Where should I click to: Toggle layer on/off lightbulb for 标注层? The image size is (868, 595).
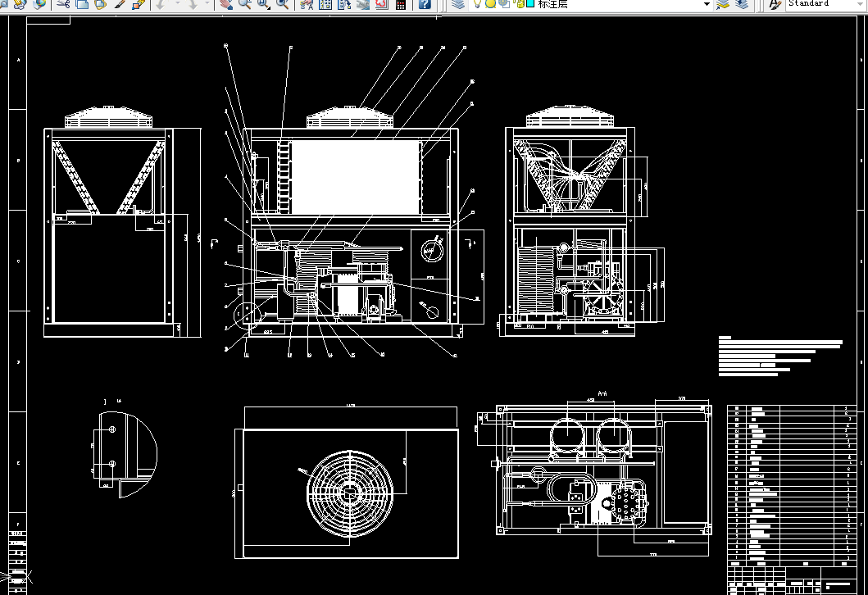478,4
